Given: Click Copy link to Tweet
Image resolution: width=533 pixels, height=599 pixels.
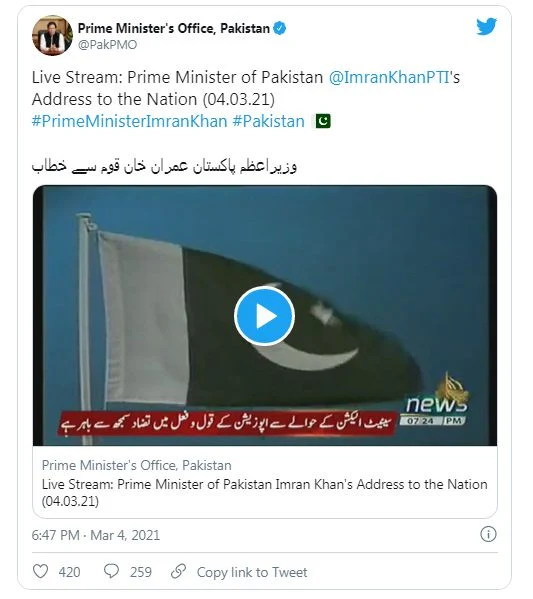Looking at the screenshot, I should click(x=252, y=572).
